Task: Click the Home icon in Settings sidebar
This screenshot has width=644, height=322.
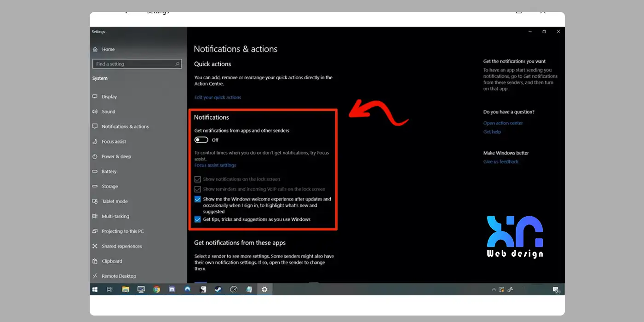Action: click(95, 49)
